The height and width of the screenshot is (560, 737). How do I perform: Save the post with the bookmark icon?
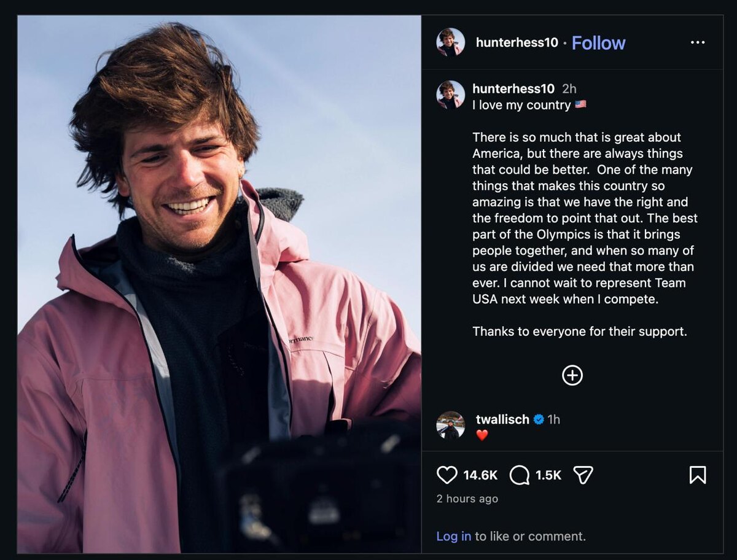(698, 475)
